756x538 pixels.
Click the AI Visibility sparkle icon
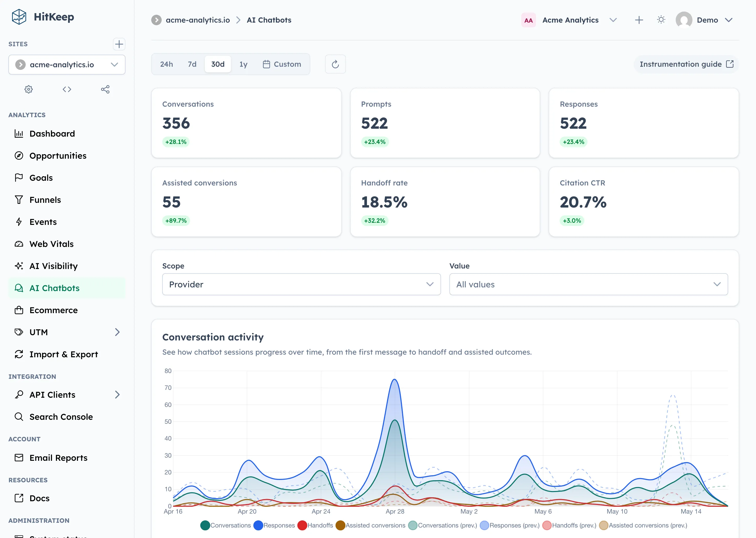click(19, 266)
